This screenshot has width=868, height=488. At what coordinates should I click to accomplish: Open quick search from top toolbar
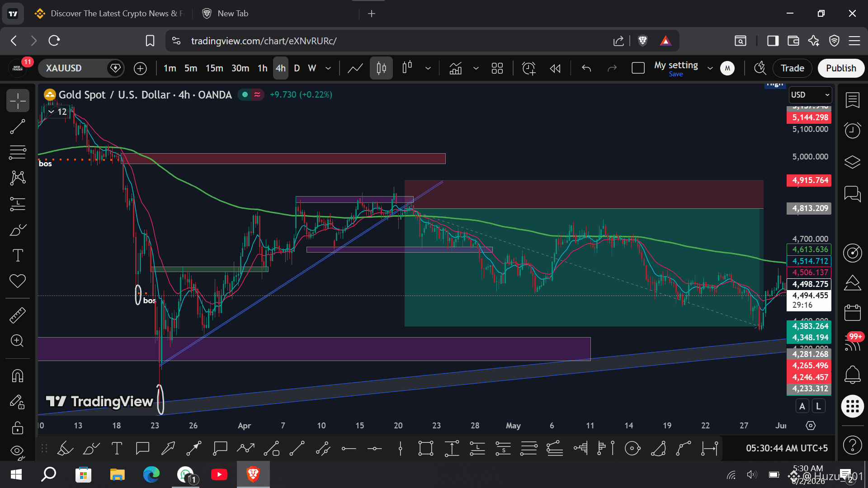point(760,68)
